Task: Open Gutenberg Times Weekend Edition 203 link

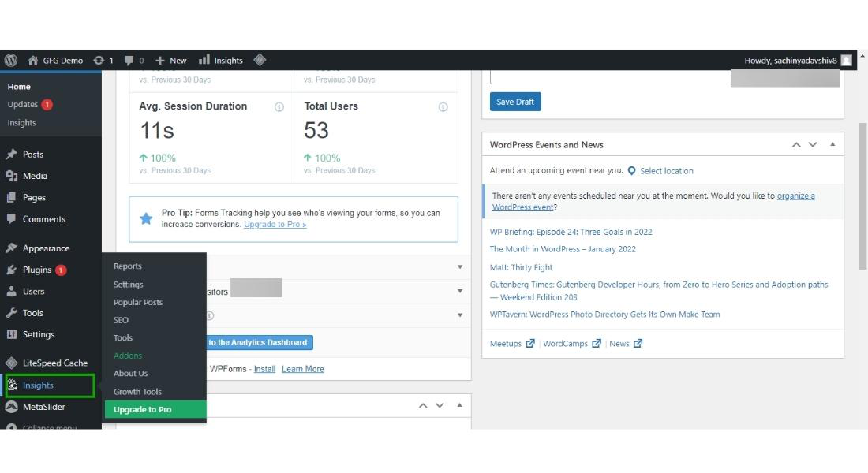Action: coord(659,291)
